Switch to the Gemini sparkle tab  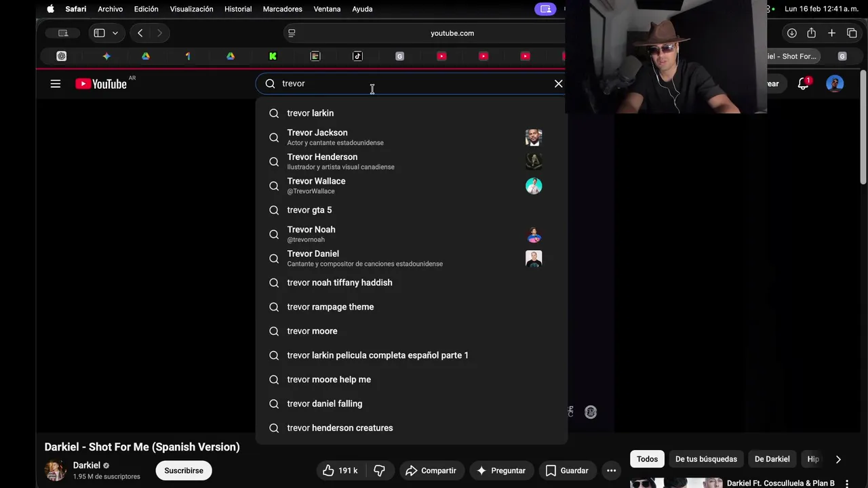[x=106, y=56]
